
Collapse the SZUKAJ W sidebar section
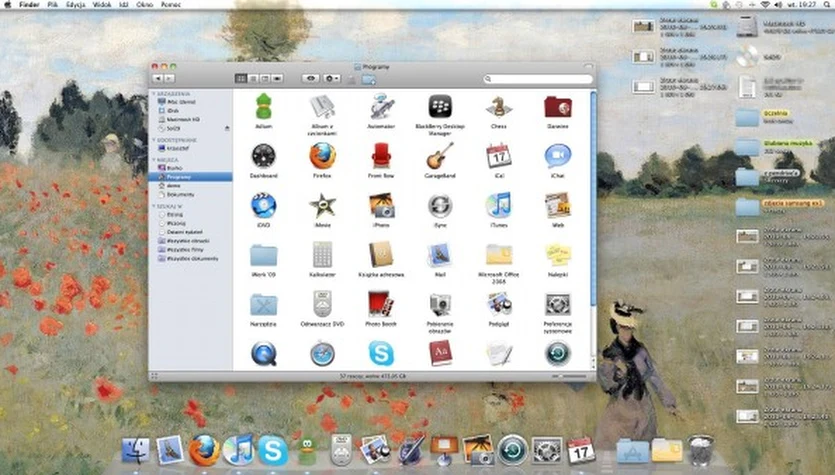[153, 205]
